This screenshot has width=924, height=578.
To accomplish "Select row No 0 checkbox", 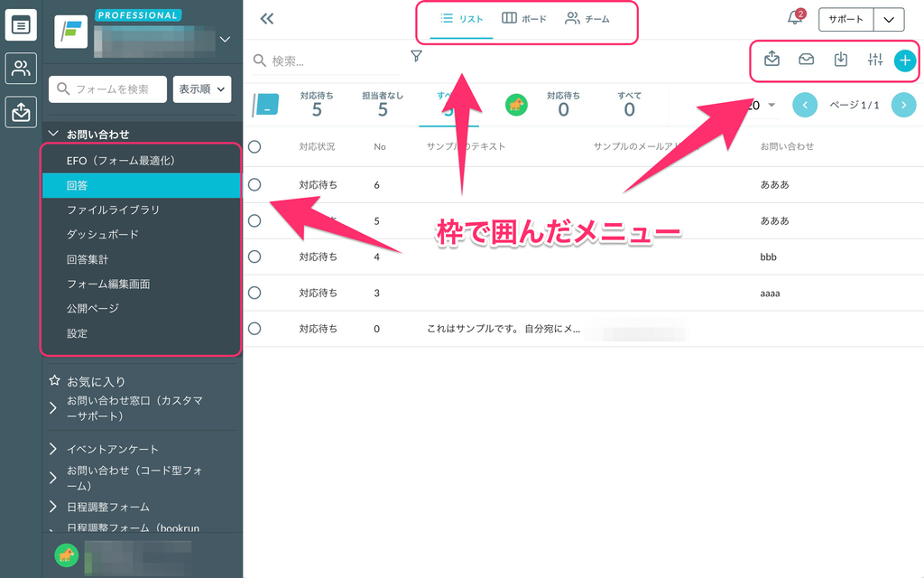I will [254, 329].
